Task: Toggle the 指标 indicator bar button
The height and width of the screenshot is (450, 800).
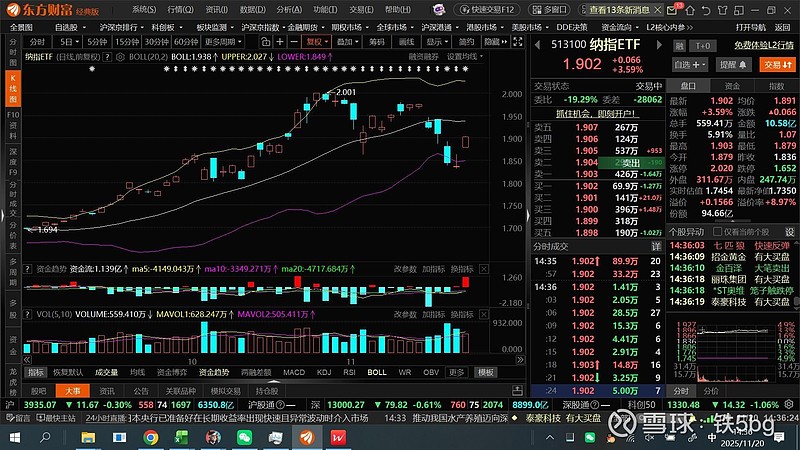Action: click(x=35, y=372)
